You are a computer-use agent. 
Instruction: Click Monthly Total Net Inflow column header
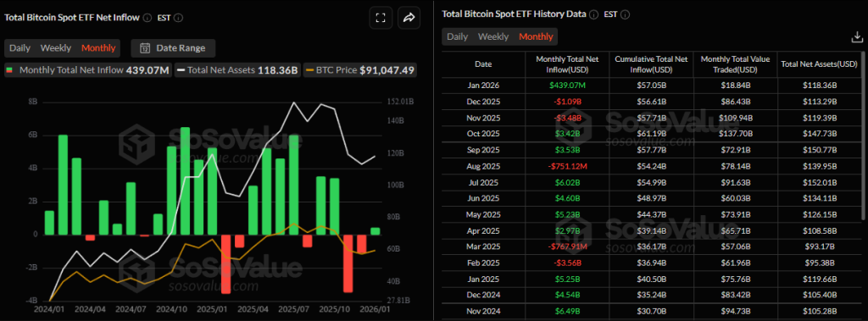(x=567, y=64)
